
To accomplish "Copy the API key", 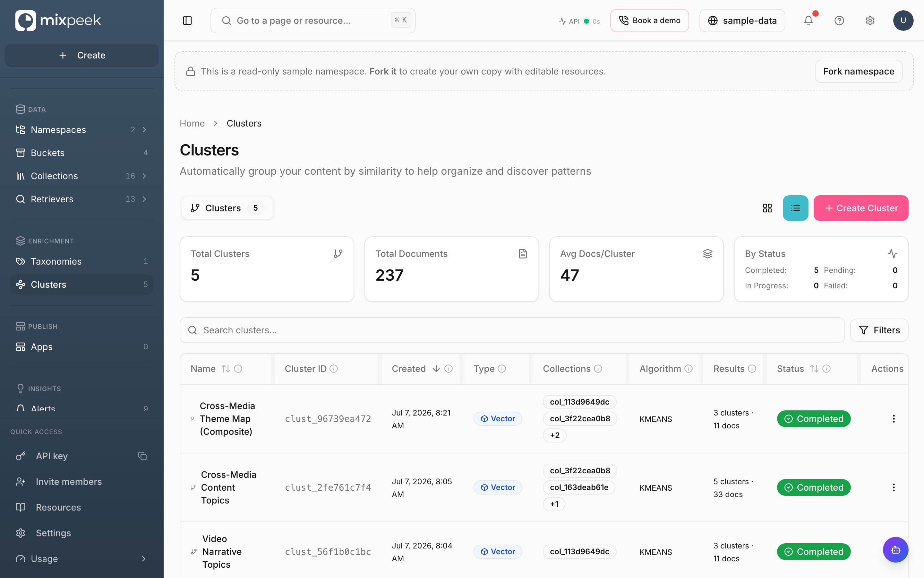I will click(x=142, y=456).
